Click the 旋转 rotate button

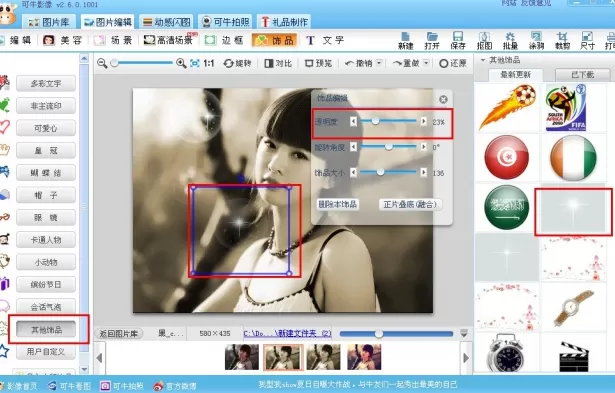click(237, 63)
